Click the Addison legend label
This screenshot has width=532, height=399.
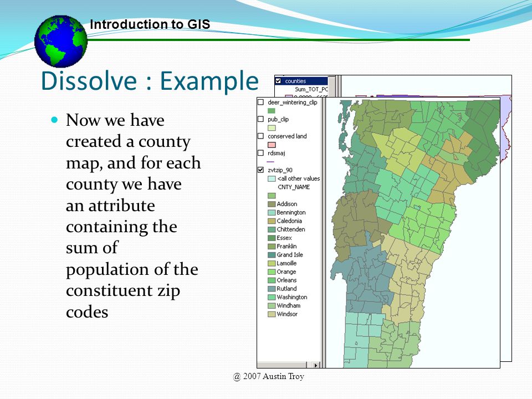[287, 204]
